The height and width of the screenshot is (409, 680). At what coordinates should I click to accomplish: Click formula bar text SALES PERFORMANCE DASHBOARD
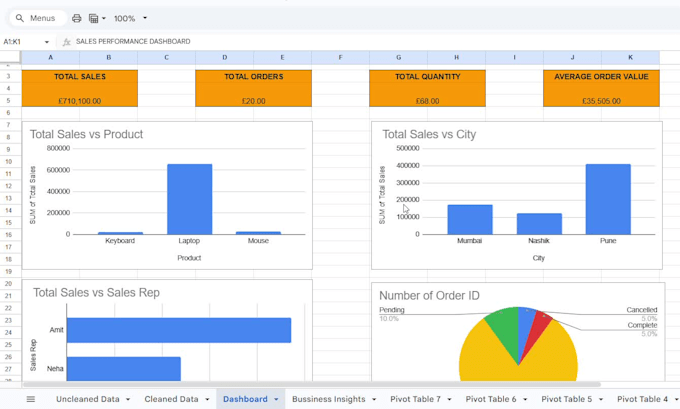pyautogui.click(x=133, y=42)
